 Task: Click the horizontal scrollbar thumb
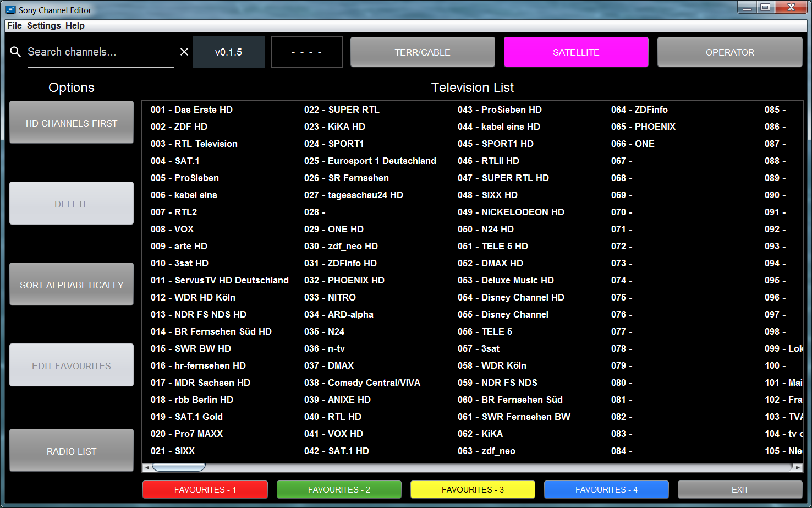click(179, 467)
